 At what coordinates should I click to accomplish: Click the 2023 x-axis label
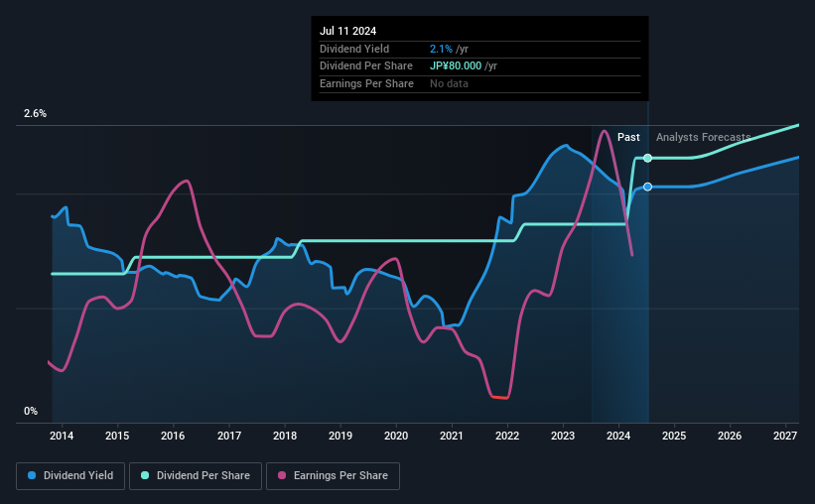(x=563, y=436)
